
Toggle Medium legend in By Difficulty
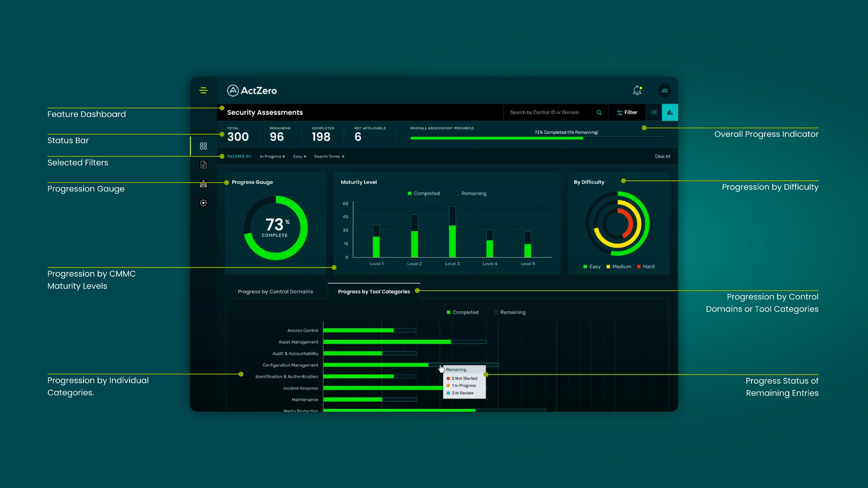click(619, 266)
